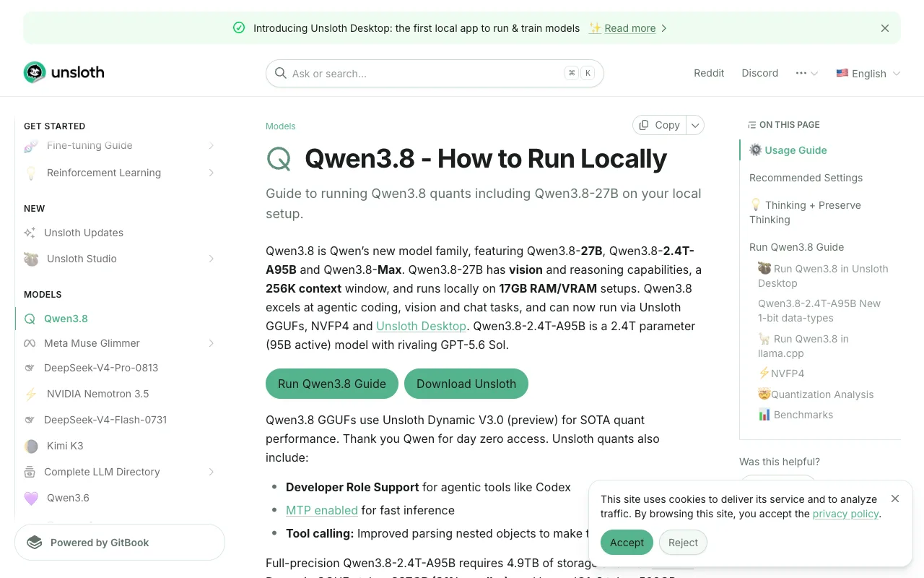Click the DeepSeek-V4-Flash-0731 whale icon
Screen dimensions: 924x578
click(x=30, y=420)
